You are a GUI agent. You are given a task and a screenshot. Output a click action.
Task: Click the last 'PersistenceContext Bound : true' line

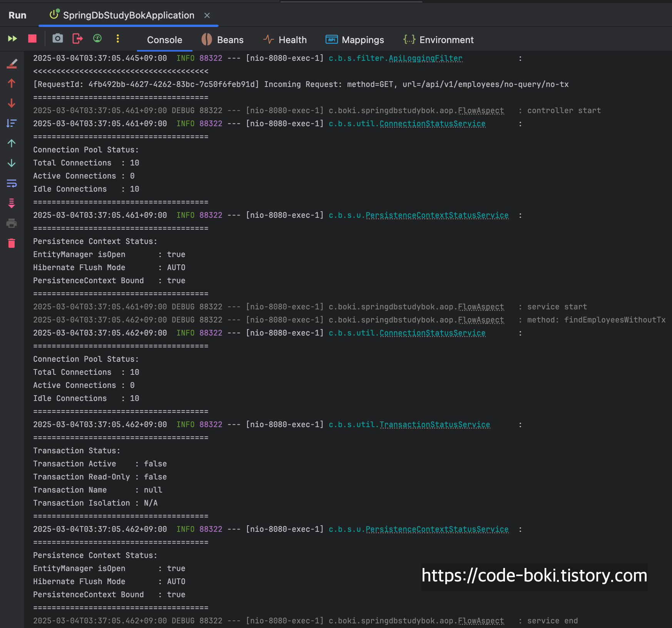(x=109, y=595)
